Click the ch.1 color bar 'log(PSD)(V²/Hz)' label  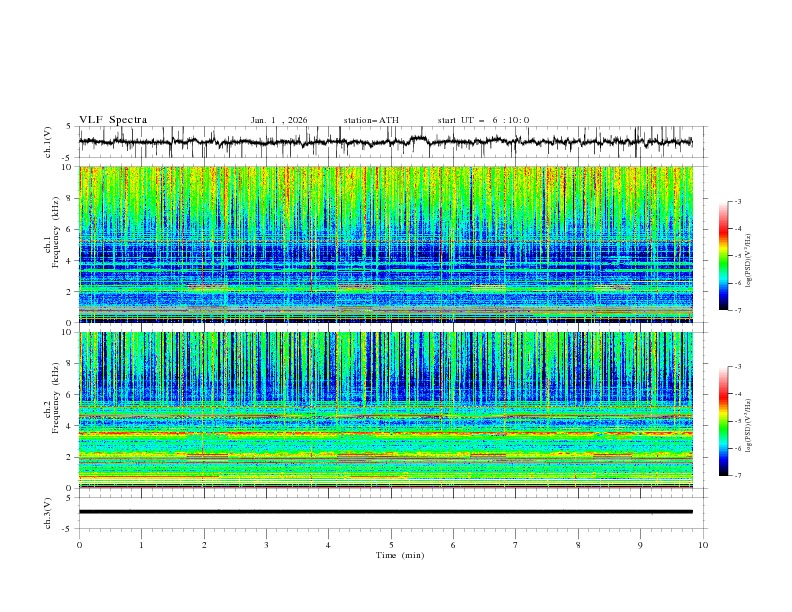pos(748,261)
